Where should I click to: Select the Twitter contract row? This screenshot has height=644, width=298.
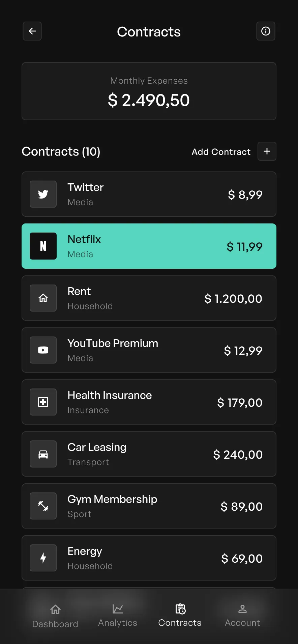click(149, 194)
